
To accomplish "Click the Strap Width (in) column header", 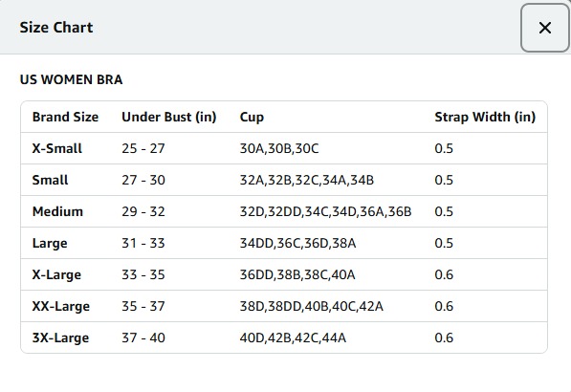I will 485,117.
